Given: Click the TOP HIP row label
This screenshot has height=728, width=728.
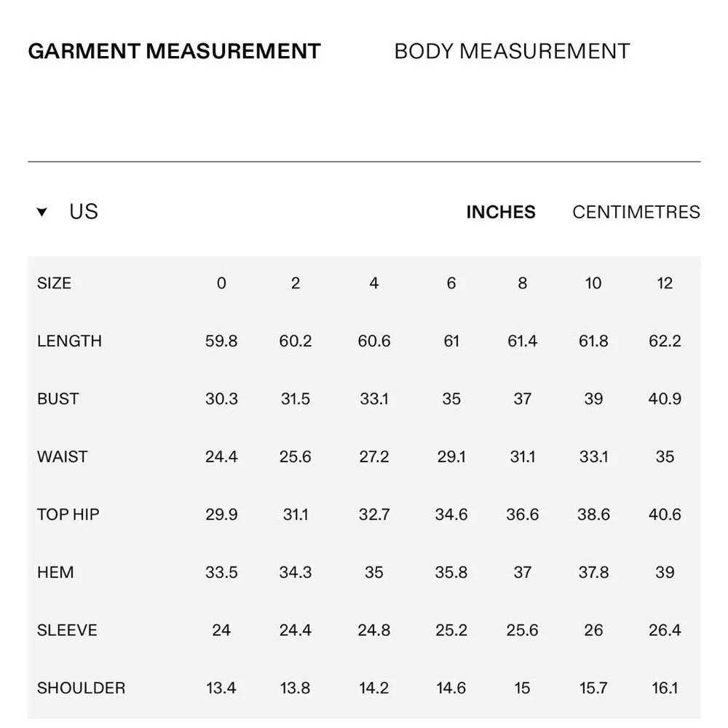Looking at the screenshot, I should 68,515.
